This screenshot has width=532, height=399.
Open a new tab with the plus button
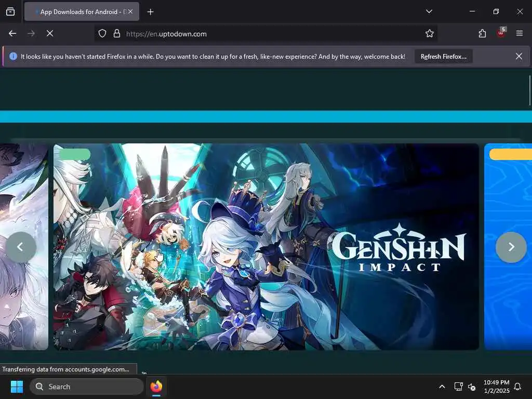(150, 12)
